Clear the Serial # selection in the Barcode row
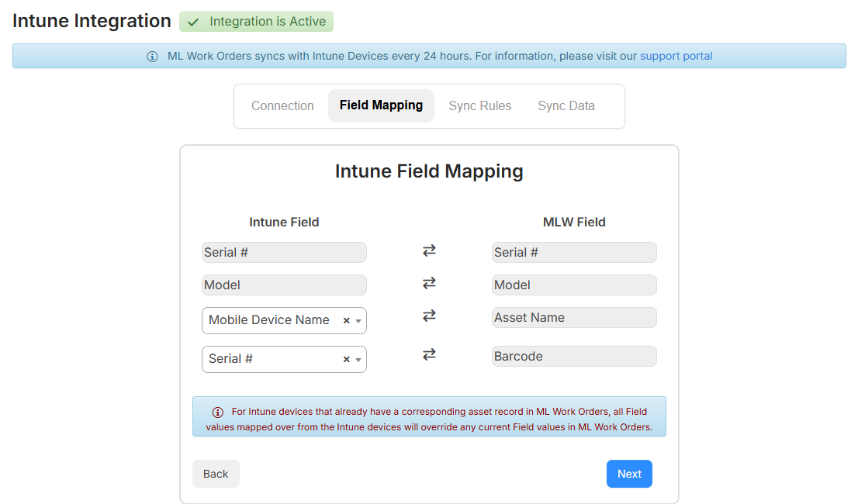The width and height of the screenshot is (851, 504). pos(348,359)
